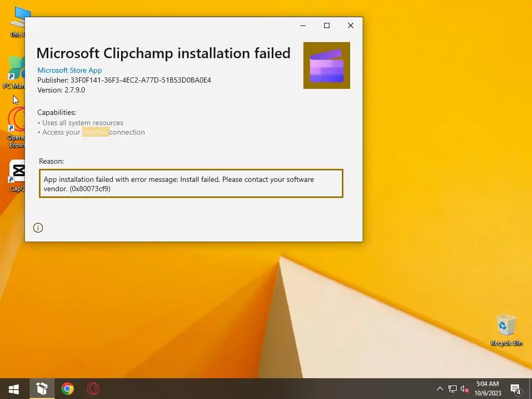Click the Capabilities: label
Screen dimensions: 532x399
[x=57, y=112]
